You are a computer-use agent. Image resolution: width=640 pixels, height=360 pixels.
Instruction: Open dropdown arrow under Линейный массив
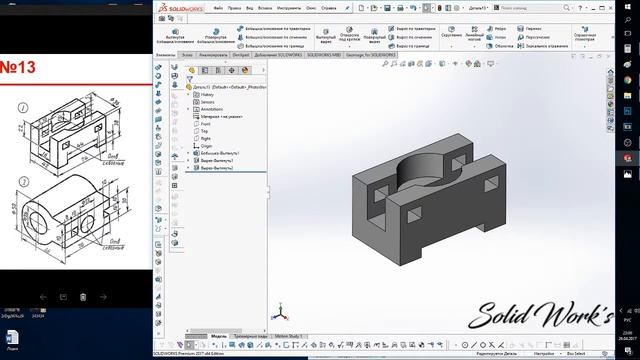coord(474,47)
